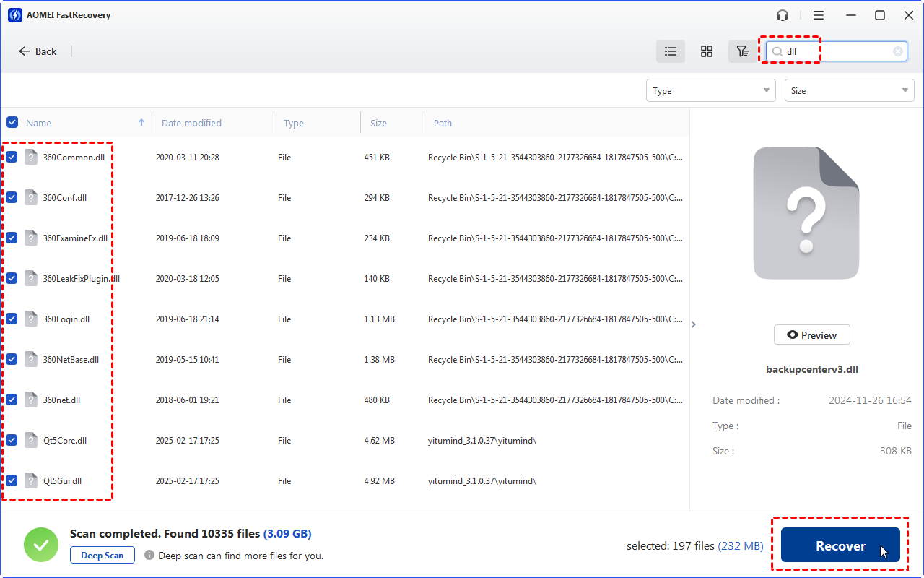
Task: Sort by the Size column header
Action: pyautogui.click(x=378, y=123)
